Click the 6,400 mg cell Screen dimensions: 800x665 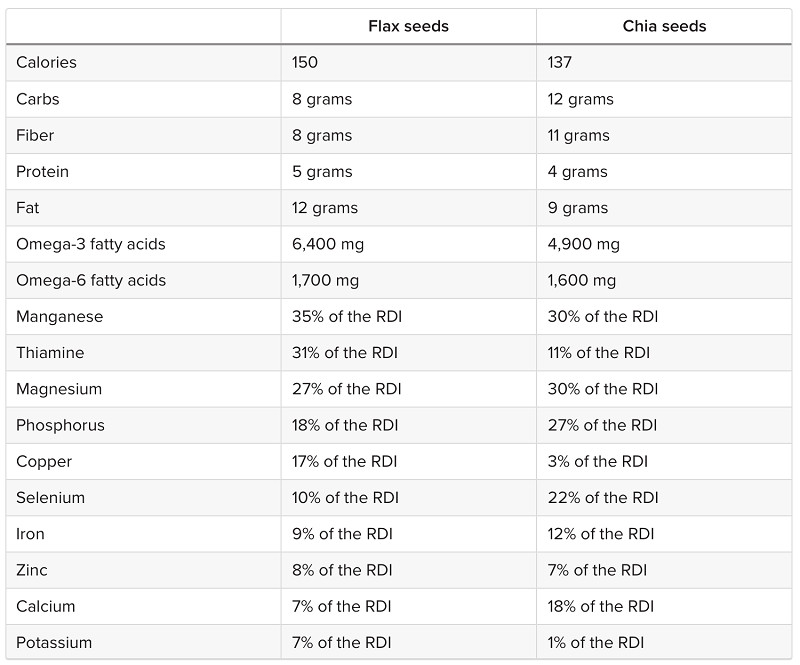click(x=329, y=244)
